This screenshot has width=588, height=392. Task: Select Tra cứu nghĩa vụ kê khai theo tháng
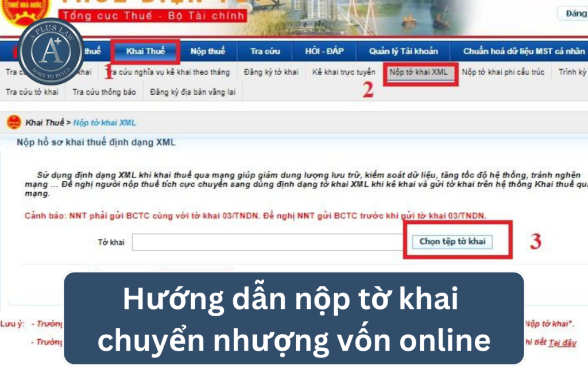168,72
